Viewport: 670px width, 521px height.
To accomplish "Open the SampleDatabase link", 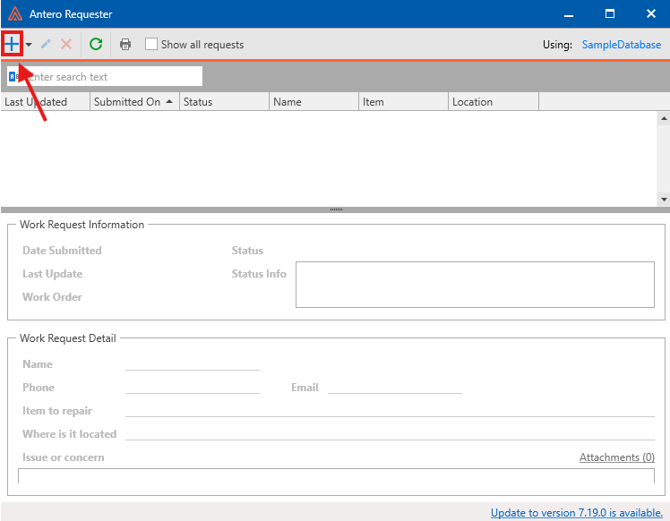I will click(x=621, y=45).
